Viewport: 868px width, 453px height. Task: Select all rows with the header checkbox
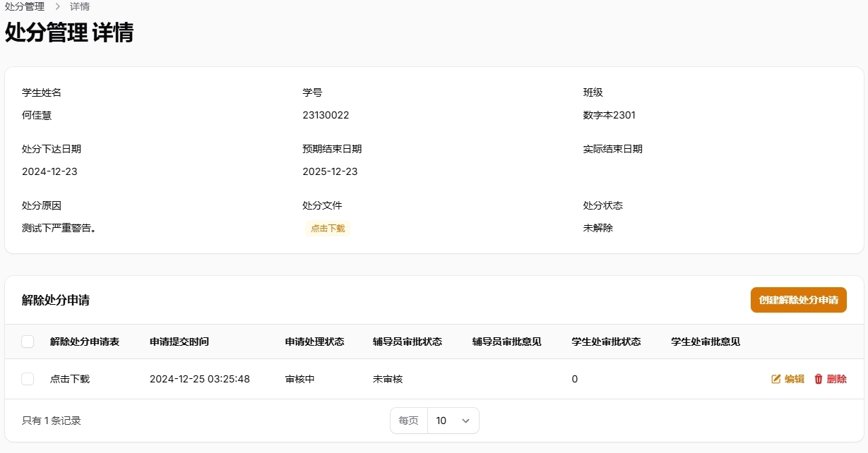(28, 341)
